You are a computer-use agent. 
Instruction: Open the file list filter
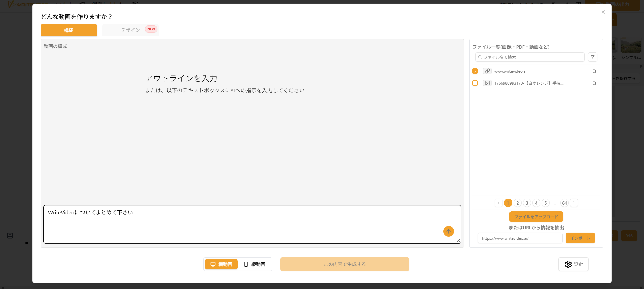[593, 57]
